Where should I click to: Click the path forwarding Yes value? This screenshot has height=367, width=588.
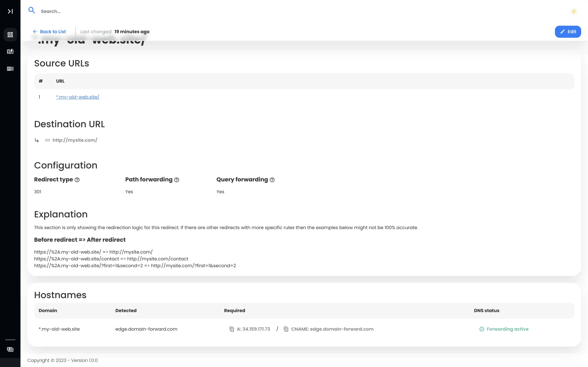pyautogui.click(x=129, y=192)
